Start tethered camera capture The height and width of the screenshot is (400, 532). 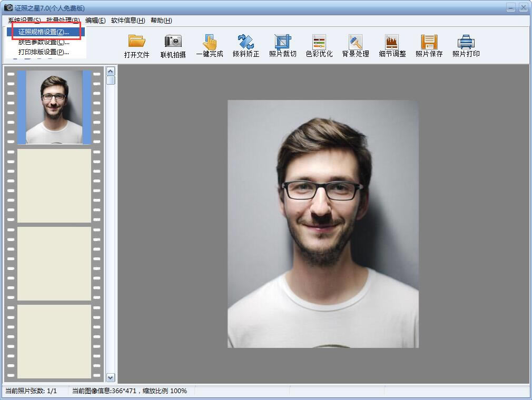173,41
